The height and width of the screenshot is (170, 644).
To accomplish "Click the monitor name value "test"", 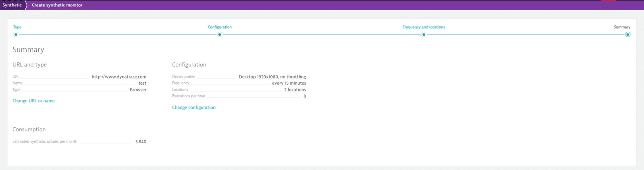I will point(142,83).
